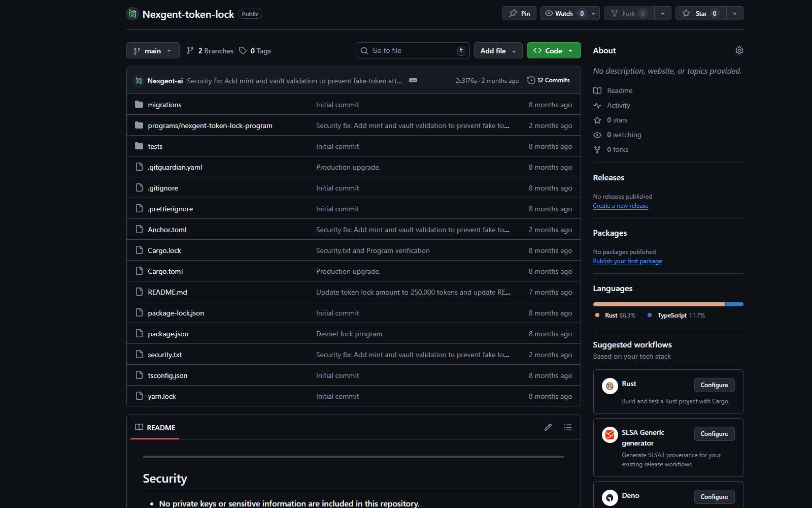Click the 12 Commits history icon
The image size is (812, 508).
coord(531,80)
